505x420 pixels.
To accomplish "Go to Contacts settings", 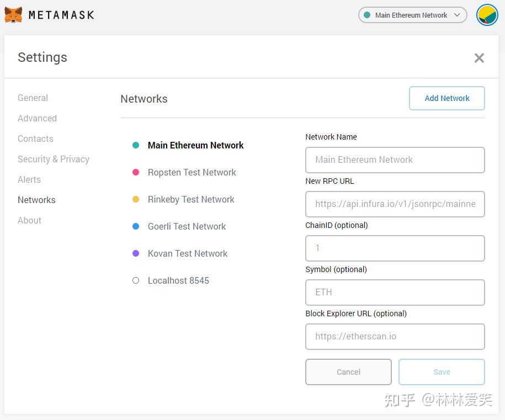I will pos(35,139).
